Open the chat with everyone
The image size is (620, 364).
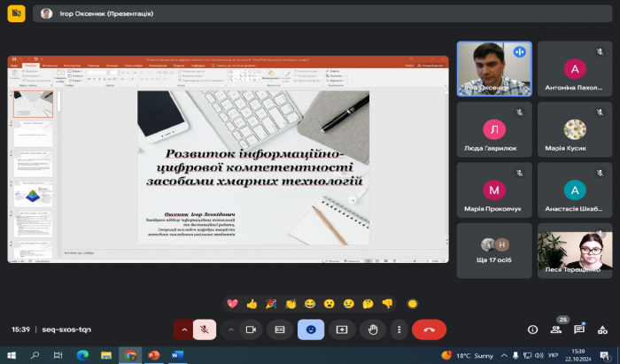click(579, 329)
